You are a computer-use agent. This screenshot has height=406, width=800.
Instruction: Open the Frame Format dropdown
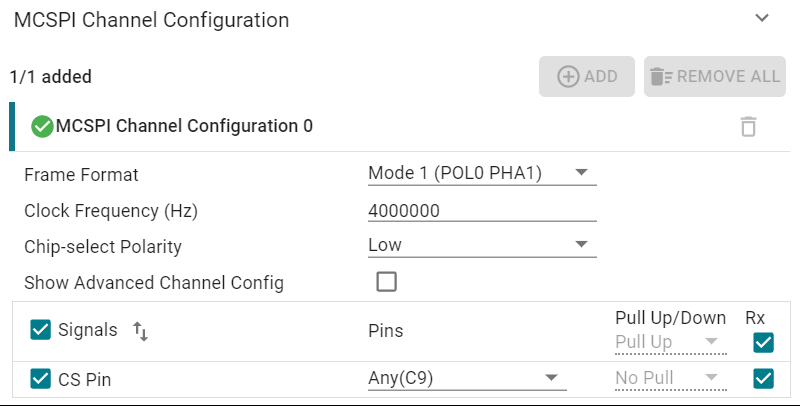click(481, 174)
